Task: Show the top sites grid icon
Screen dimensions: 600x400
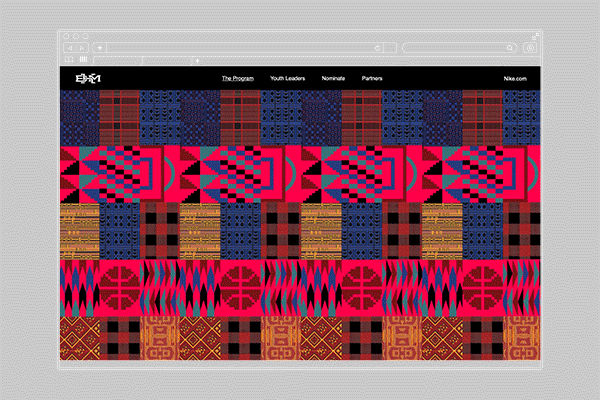Action: (x=83, y=59)
